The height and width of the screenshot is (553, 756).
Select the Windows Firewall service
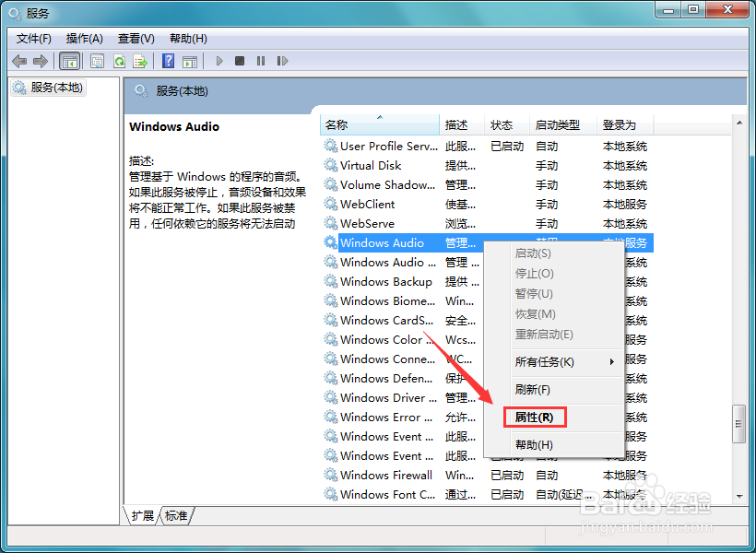[x=487, y=475]
